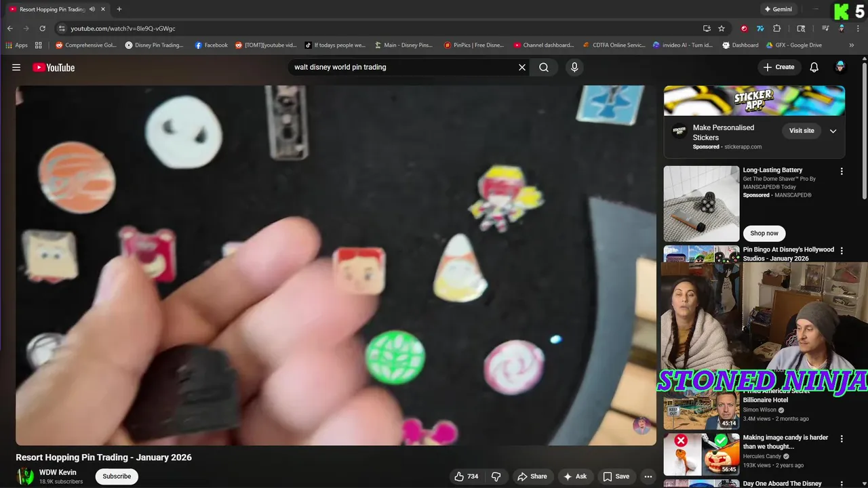Start voice search with microphone icon
Screen dimensions: 868x488
pos(574,67)
